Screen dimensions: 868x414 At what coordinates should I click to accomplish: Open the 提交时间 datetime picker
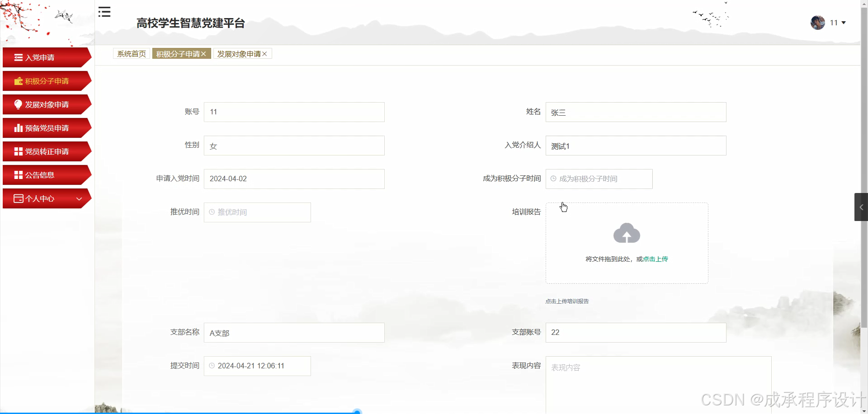(257, 366)
